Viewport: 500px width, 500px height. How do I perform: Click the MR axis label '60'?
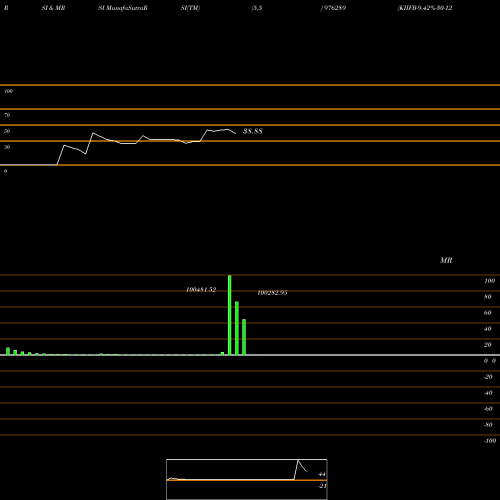point(488,313)
